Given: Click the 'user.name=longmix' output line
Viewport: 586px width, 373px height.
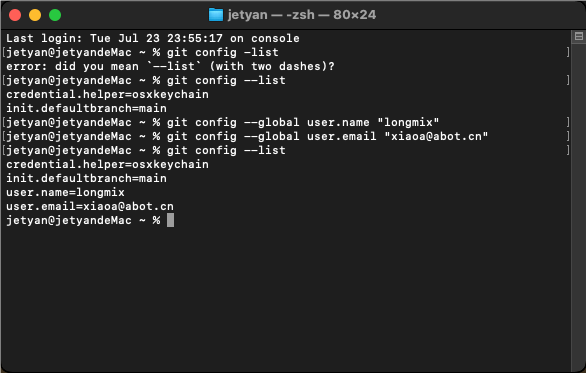Looking at the screenshot, I should tap(65, 192).
